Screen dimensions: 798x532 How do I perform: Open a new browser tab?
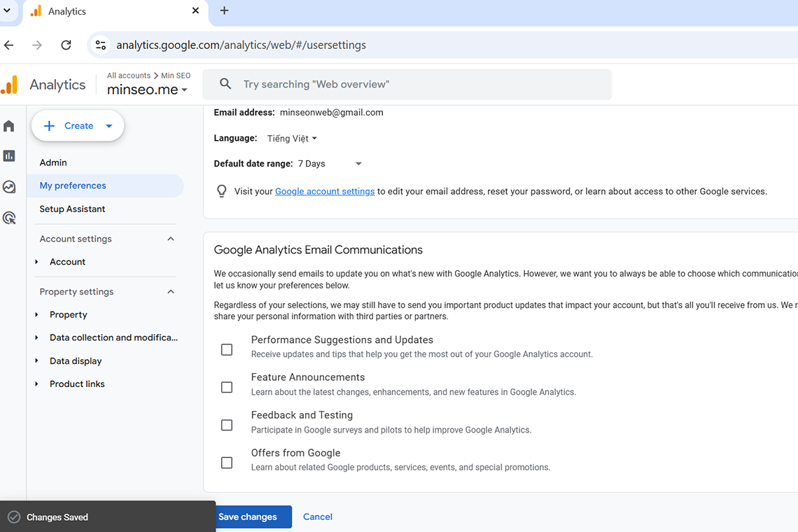[224, 10]
